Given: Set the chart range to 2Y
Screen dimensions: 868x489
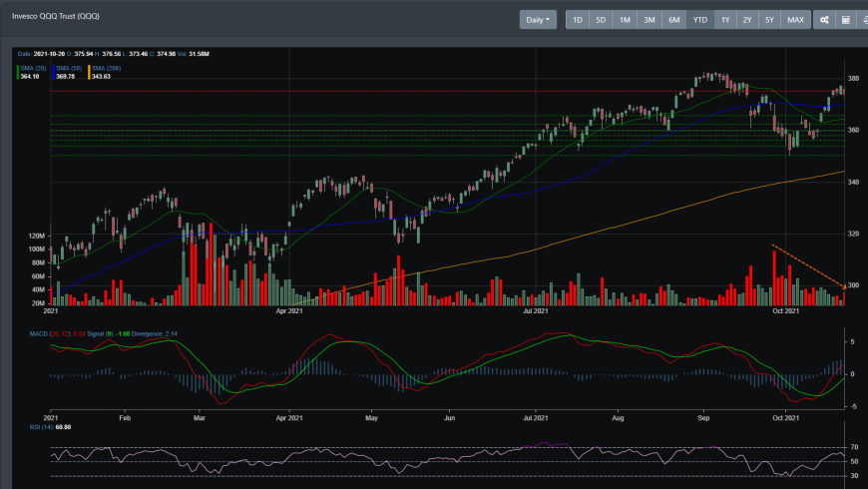Looking at the screenshot, I should tap(747, 20).
